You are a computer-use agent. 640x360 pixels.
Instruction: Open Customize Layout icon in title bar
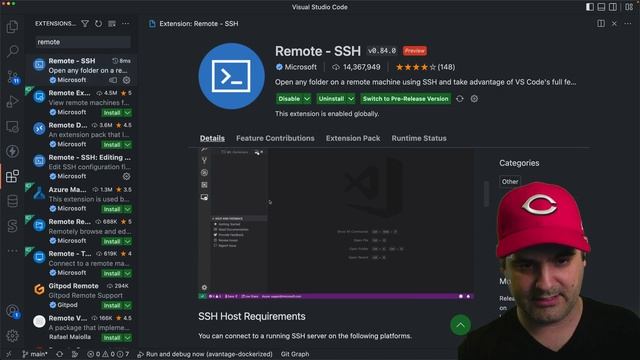click(629, 7)
